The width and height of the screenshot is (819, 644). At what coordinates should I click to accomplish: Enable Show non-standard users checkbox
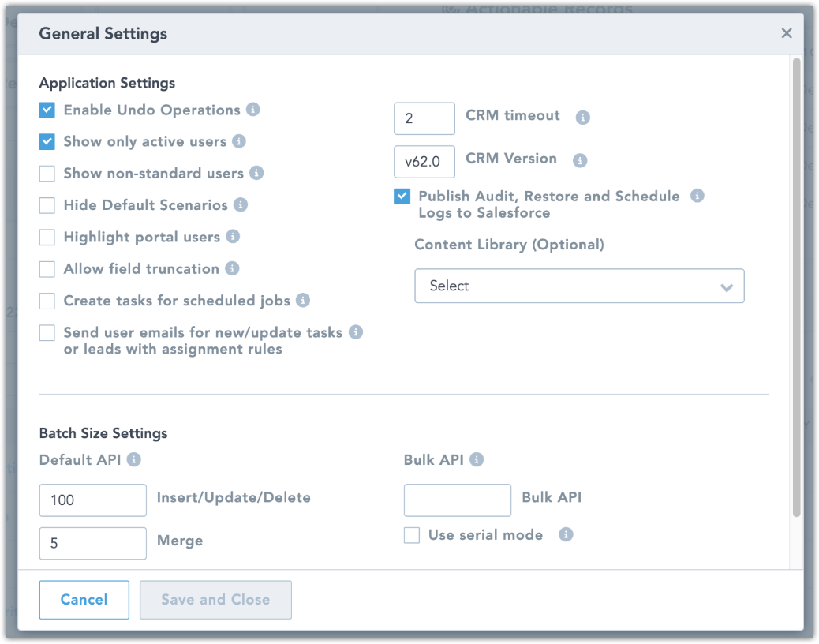coord(47,174)
